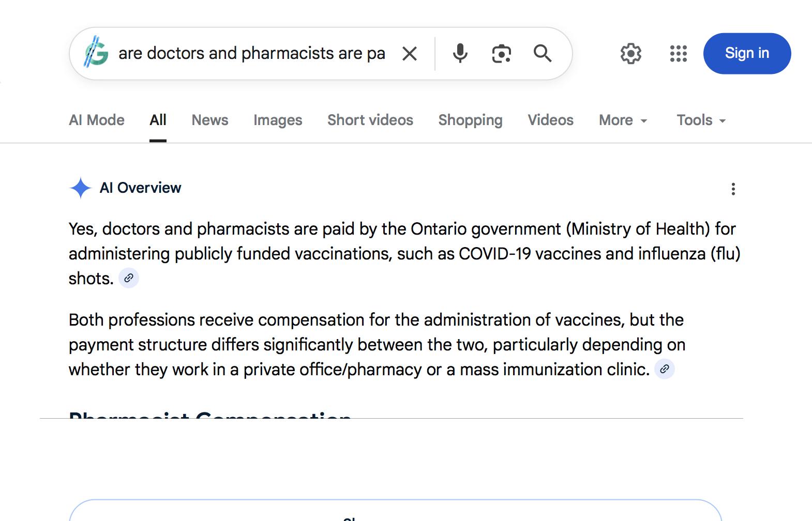The height and width of the screenshot is (521, 812).
Task: Click into the search query text field
Action: [x=251, y=53]
